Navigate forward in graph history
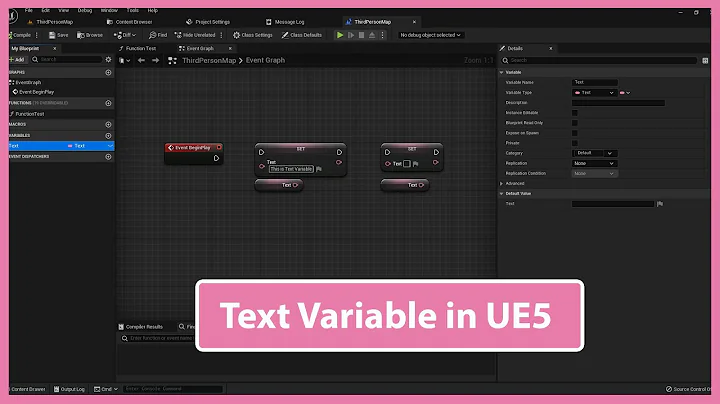Image resolution: width=720 pixels, height=404 pixels. point(156,61)
